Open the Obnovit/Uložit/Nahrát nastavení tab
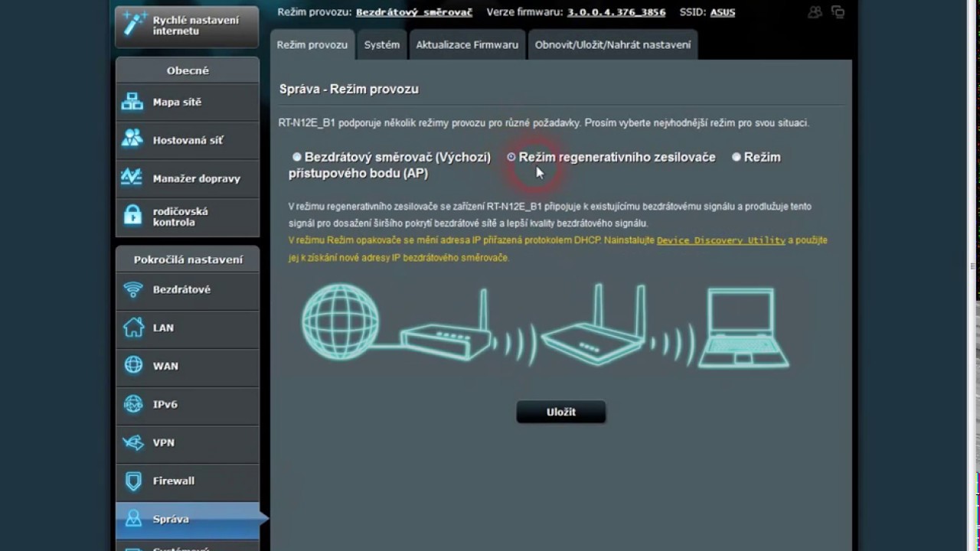The image size is (980, 551). pyautogui.click(x=612, y=44)
